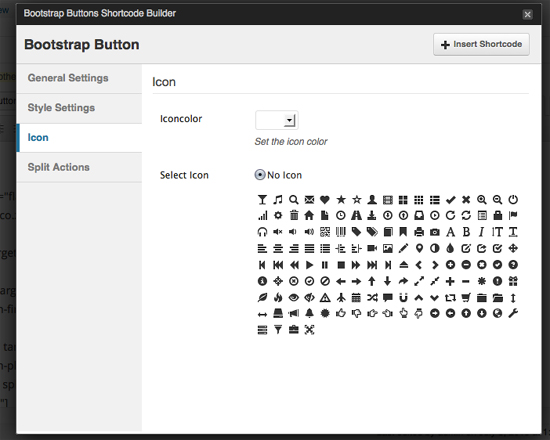Select the thumbs up icon
The width and height of the screenshot is (550, 440).
click(341, 313)
